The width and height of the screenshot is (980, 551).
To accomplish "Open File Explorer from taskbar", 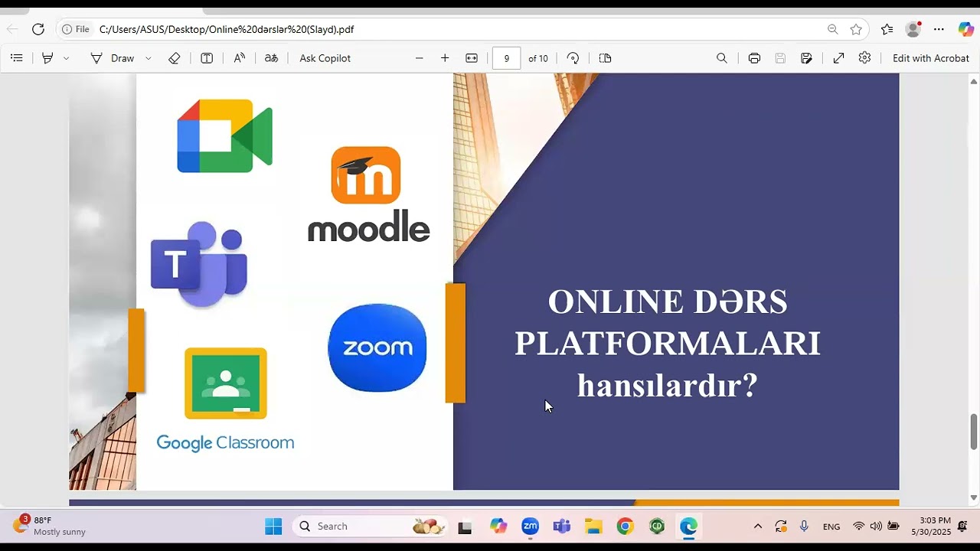I will coord(593,527).
